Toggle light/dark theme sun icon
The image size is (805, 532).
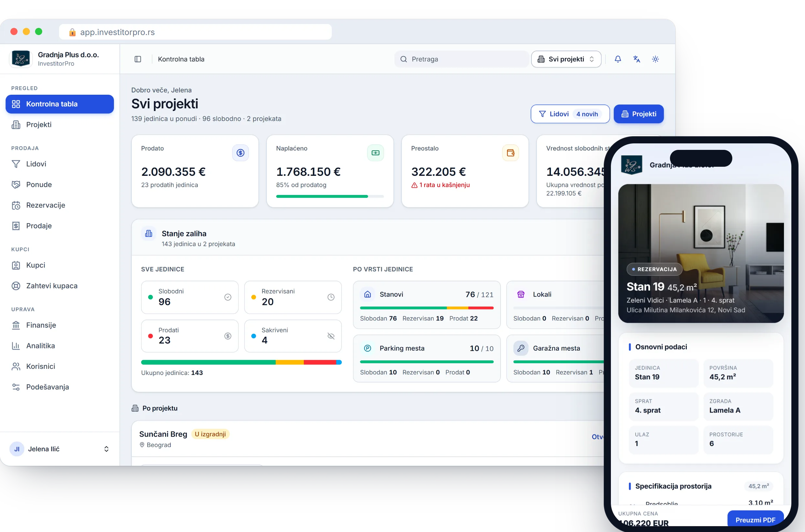(655, 59)
